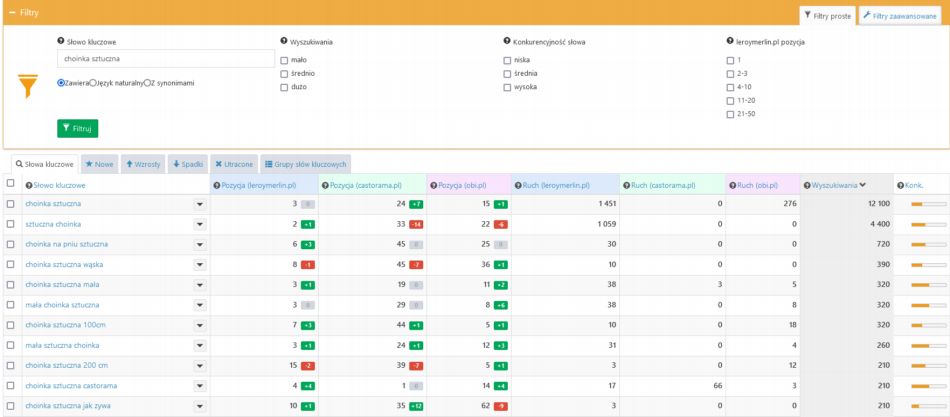Screen dimensions: 950x417
Task: Expand dropdown for 'choinka sztuczna wąska' row
Action: pyautogui.click(x=199, y=265)
